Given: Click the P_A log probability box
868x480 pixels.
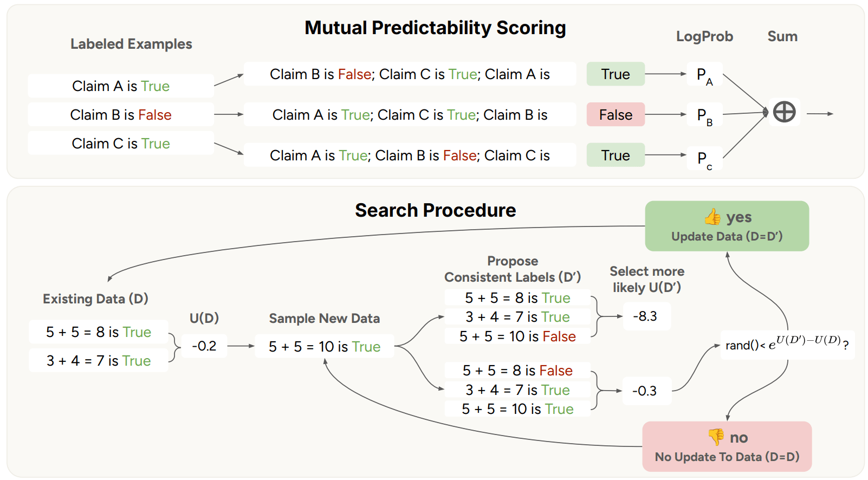Looking at the screenshot, I should tap(704, 75).
